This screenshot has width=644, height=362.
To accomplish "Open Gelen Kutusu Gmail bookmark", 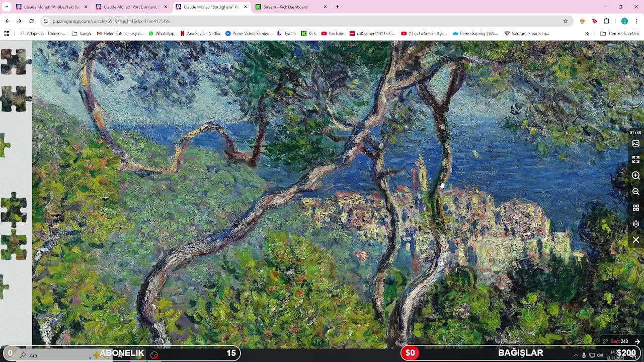I will (x=120, y=33).
